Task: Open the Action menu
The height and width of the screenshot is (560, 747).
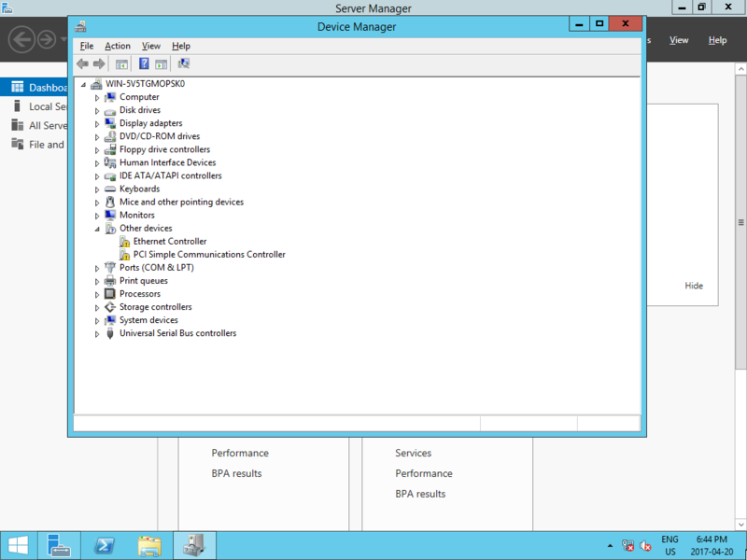Action: tap(118, 46)
